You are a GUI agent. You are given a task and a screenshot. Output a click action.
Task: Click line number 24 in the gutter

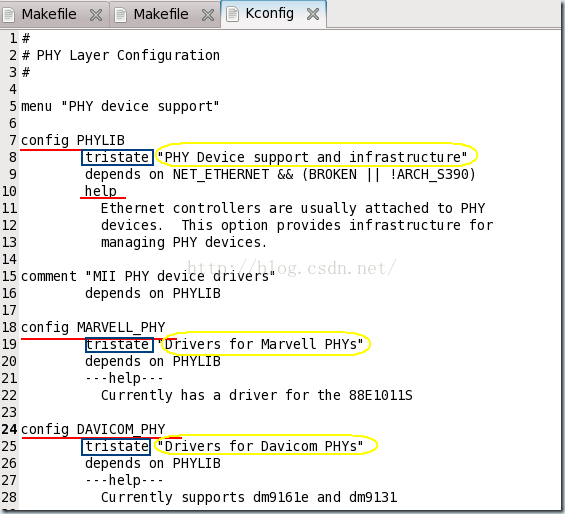pyautogui.click(x=9, y=429)
